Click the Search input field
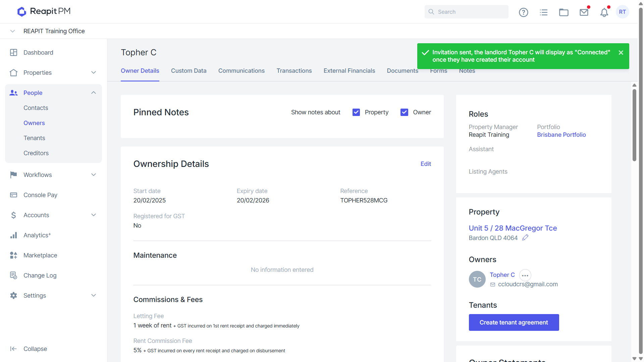Screen dimensions: 644x362 [466, 12]
